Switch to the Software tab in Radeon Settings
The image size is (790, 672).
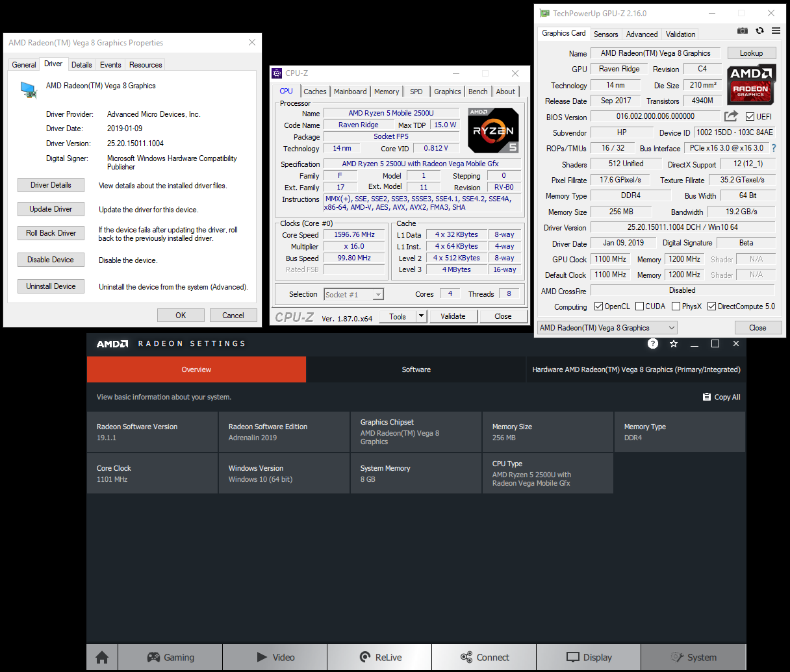tap(416, 369)
